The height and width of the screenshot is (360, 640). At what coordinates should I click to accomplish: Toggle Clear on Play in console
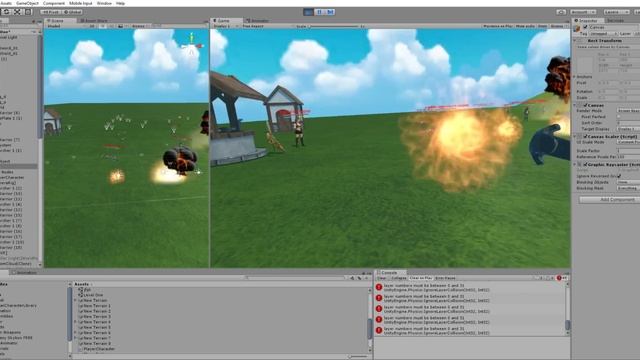[420, 278]
